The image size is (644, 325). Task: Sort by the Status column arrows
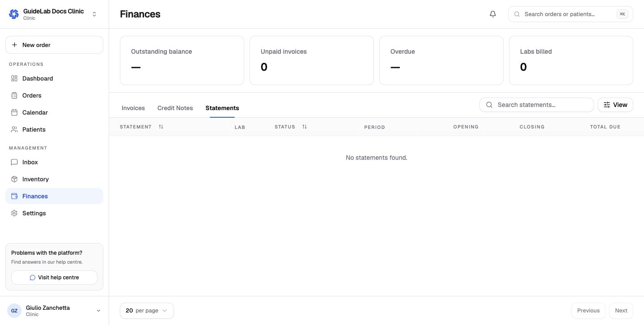305,127
